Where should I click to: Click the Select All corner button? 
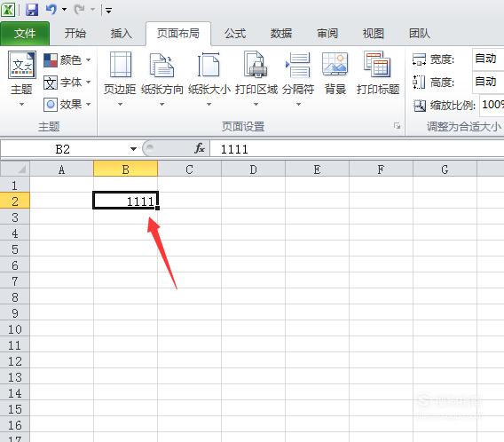[x=15, y=169]
